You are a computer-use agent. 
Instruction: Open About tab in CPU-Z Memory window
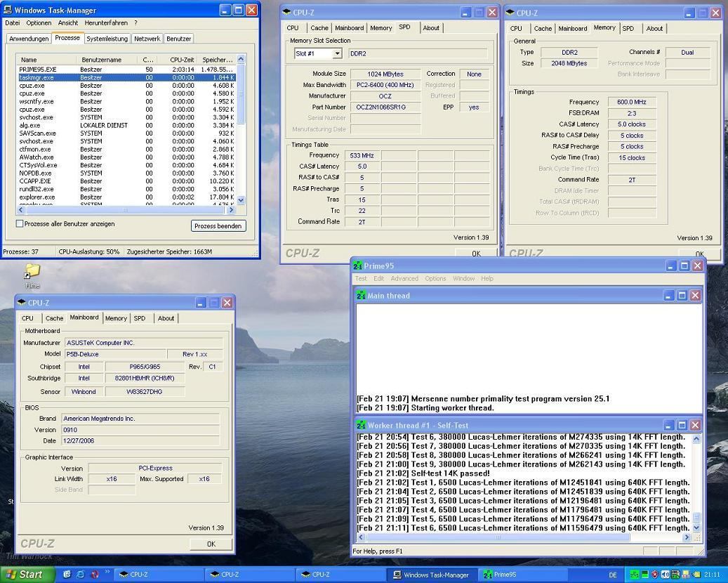tap(654, 29)
